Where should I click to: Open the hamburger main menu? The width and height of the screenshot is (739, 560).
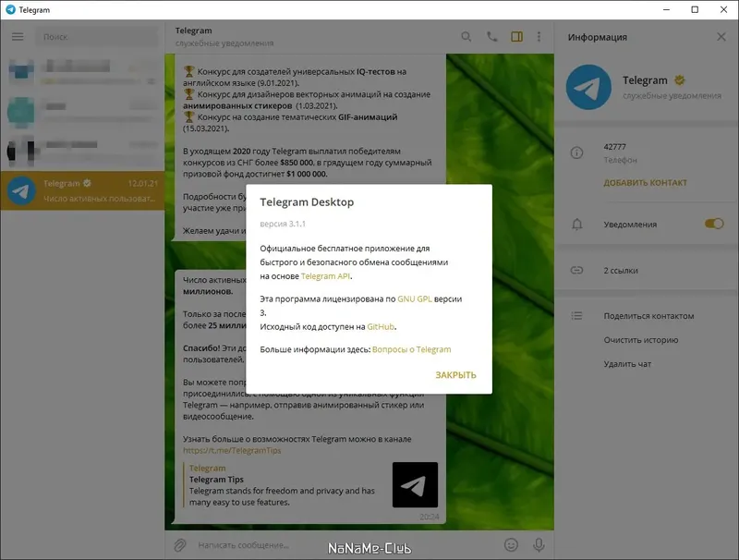coord(18,37)
